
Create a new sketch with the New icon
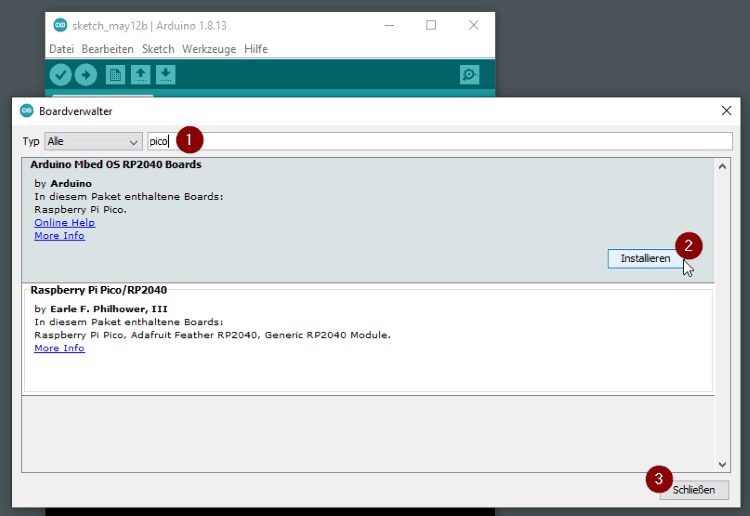(x=116, y=74)
